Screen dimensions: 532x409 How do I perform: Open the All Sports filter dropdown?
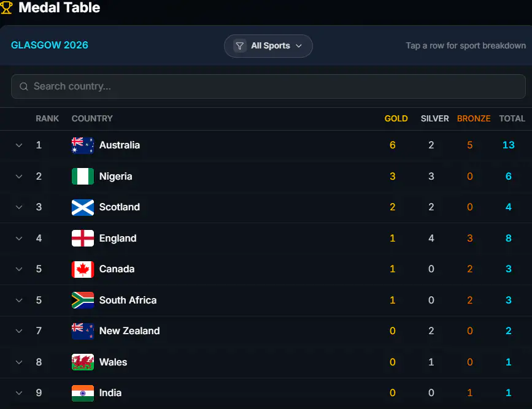268,46
